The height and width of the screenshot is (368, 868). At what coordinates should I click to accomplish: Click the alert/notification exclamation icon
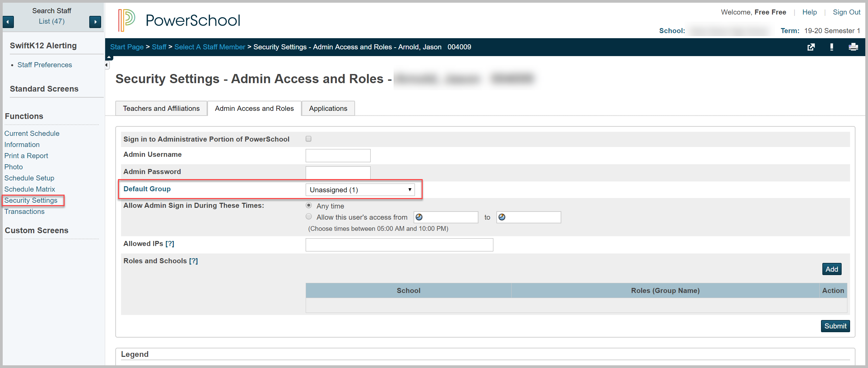click(832, 47)
